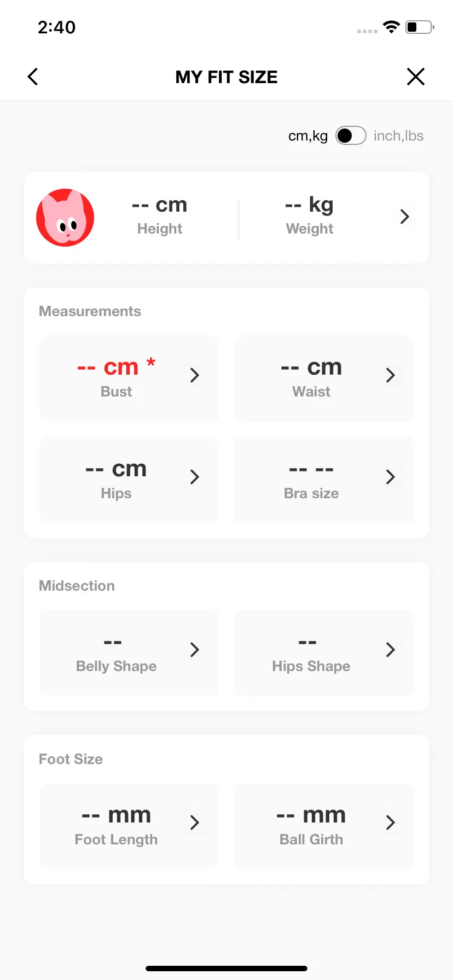
Task: Close the My Fit Size screen
Action: [416, 77]
